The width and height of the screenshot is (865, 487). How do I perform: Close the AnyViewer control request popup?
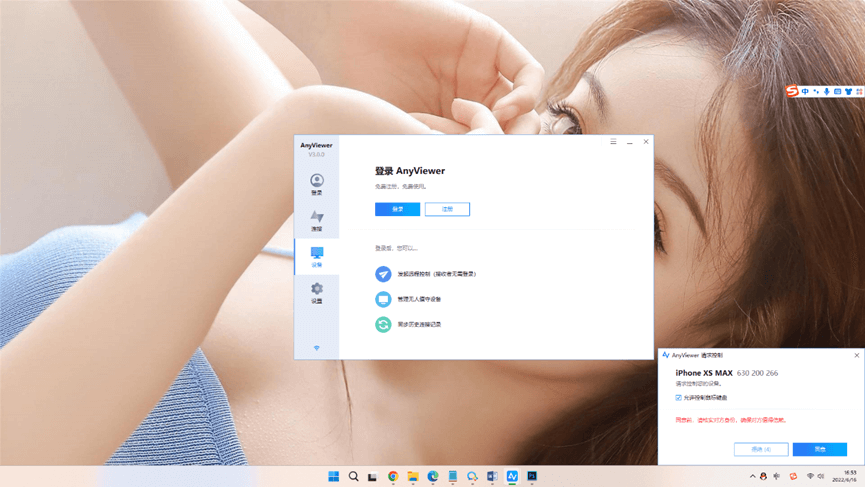[x=856, y=355]
